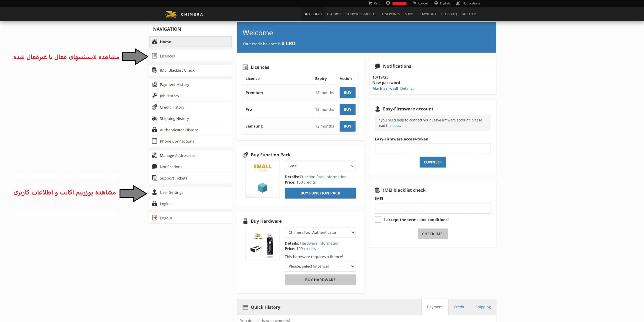The image size is (644, 322).
Task: Buy the Samsung licence
Action: [347, 126]
